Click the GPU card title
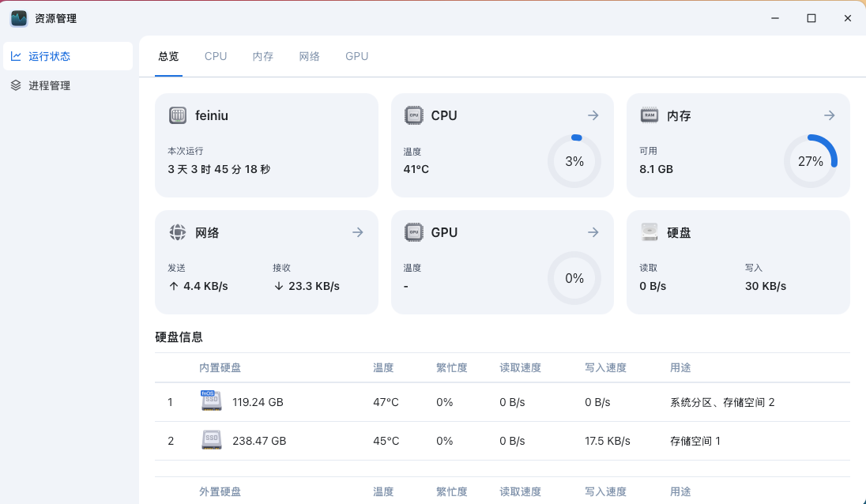The height and width of the screenshot is (504, 866). (444, 232)
